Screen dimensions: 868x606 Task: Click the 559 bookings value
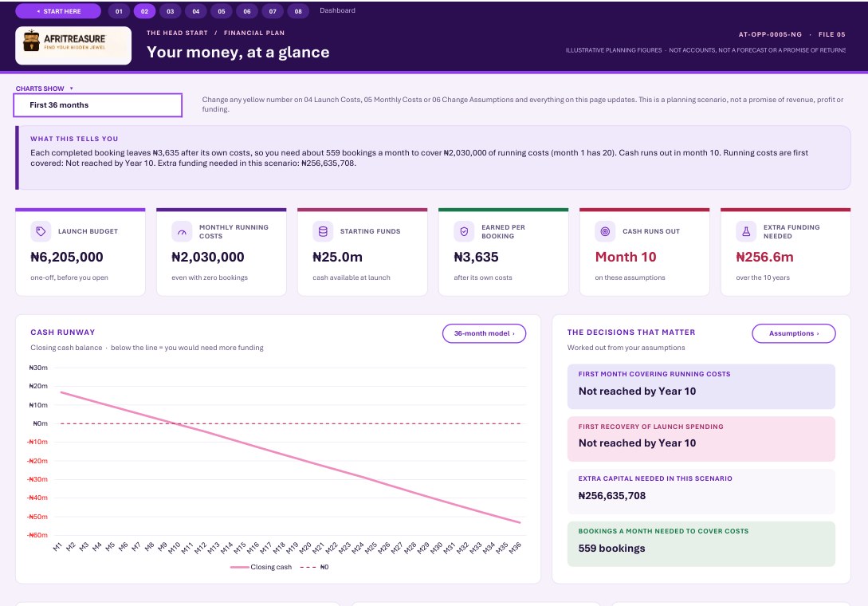point(611,549)
